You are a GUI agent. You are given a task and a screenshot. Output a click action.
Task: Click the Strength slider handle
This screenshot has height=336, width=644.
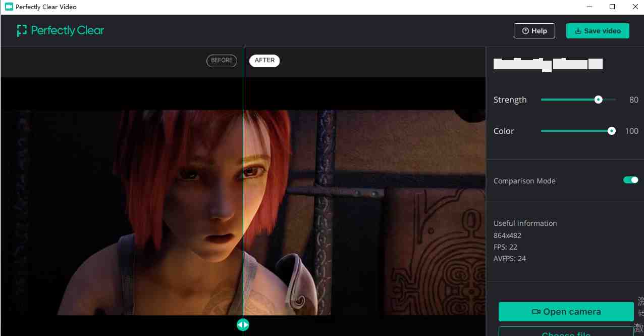(x=598, y=100)
